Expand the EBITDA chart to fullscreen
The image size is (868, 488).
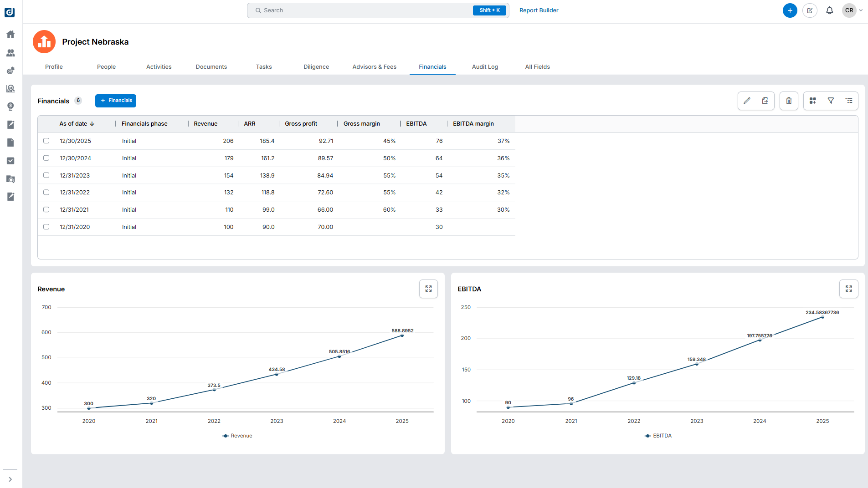pos(848,289)
